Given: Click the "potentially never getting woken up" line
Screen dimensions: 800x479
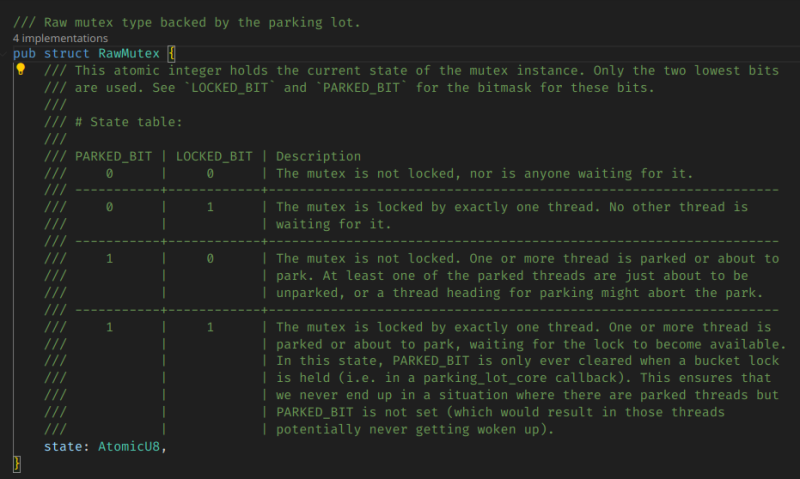Looking at the screenshot, I should pos(410,428).
